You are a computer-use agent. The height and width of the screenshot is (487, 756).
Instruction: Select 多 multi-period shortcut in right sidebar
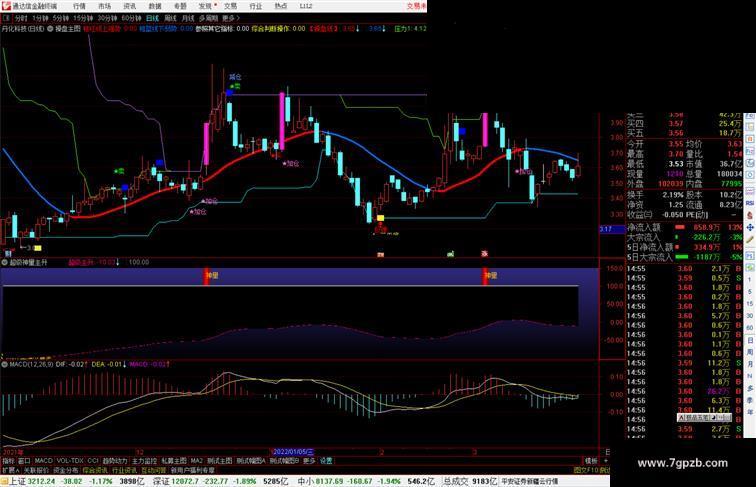(x=750, y=388)
